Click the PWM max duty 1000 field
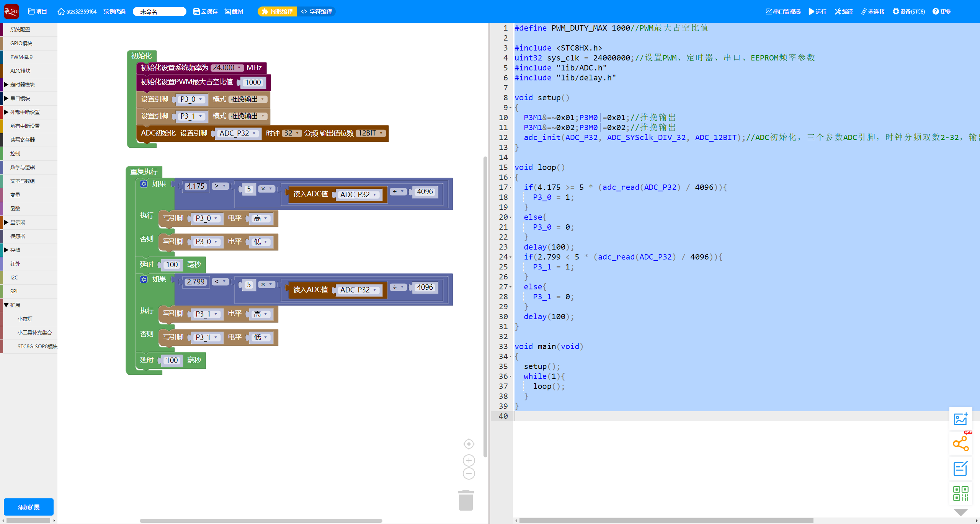Viewport: 980px width, 524px height. click(x=253, y=82)
